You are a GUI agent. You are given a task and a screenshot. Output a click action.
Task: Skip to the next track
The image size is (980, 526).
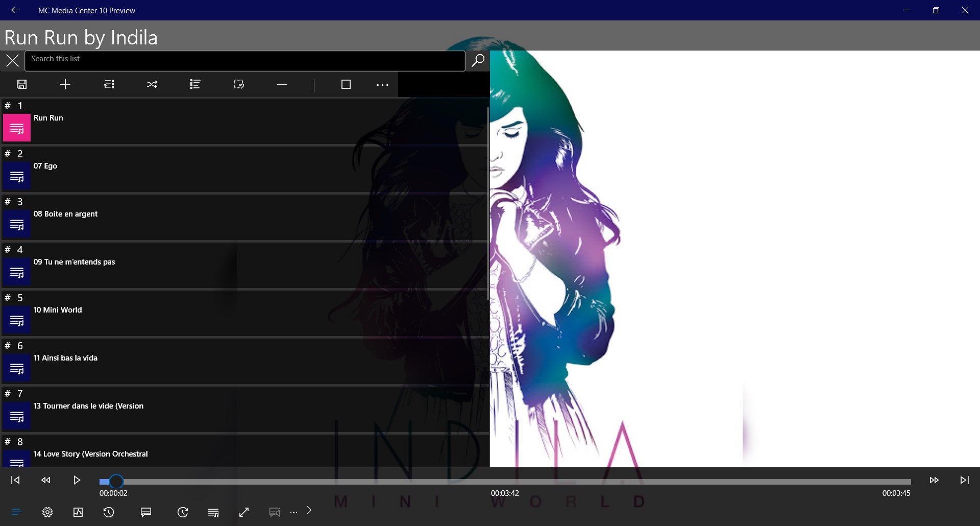click(965, 480)
